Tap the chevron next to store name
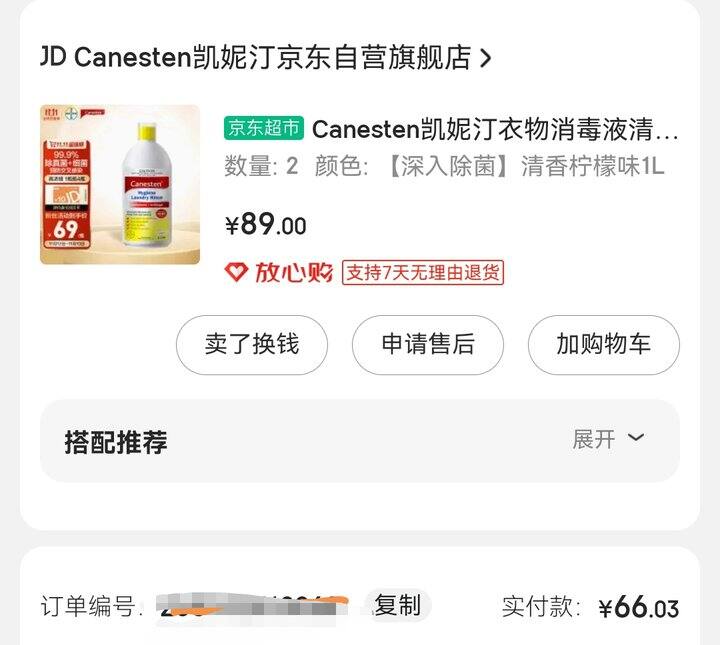The height and width of the screenshot is (645, 720). pos(485,59)
